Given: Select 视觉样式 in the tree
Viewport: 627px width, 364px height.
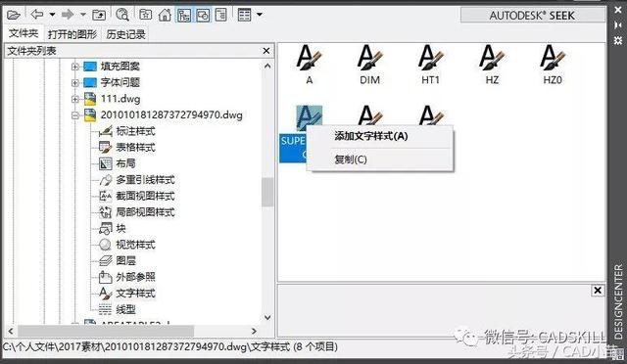Looking at the screenshot, I should click(x=135, y=245).
